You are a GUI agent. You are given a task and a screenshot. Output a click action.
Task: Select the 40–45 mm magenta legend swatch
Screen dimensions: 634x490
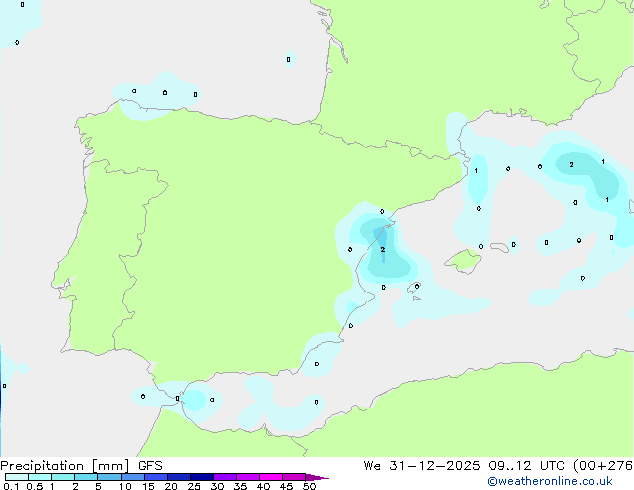(x=271, y=477)
